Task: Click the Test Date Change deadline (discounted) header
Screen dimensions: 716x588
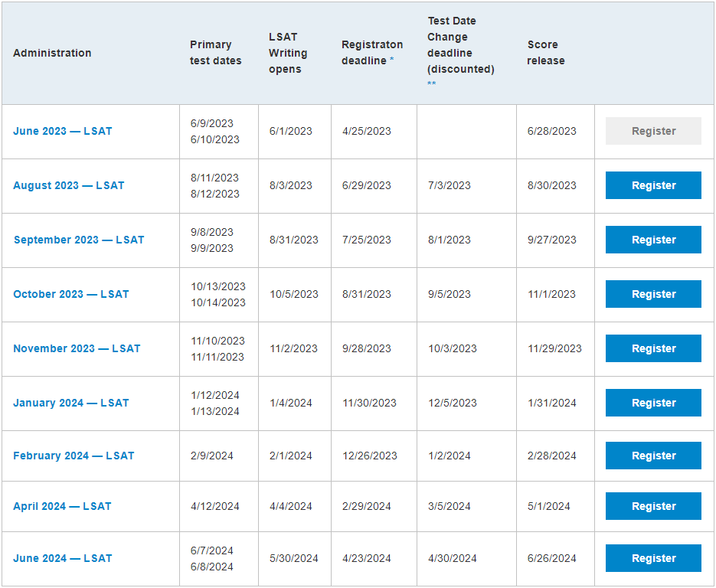Action: tap(461, 44)
